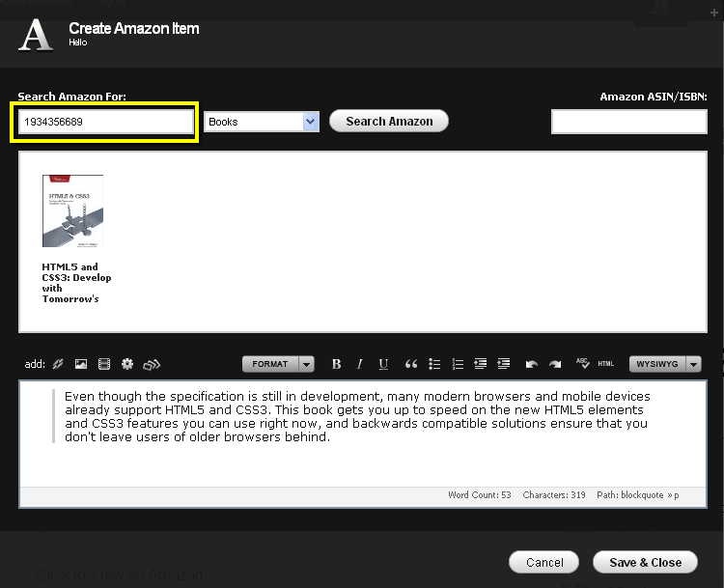Screen dimensions: 724x588
Task: Redo the last edit
Action: coord(554,364)
